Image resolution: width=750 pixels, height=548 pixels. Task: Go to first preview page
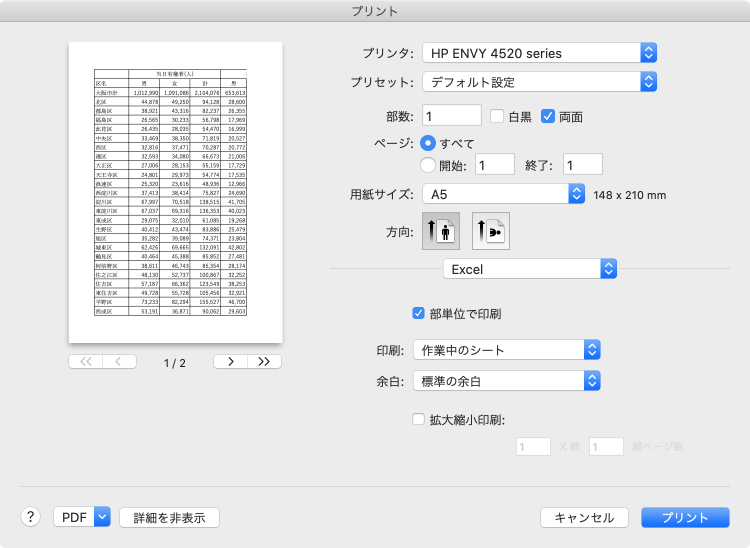coord(86,362)
